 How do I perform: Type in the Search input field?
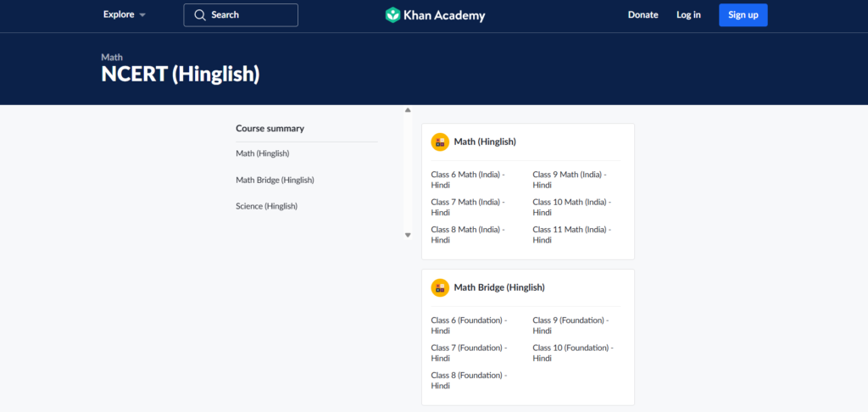click(x=250, y=15)
